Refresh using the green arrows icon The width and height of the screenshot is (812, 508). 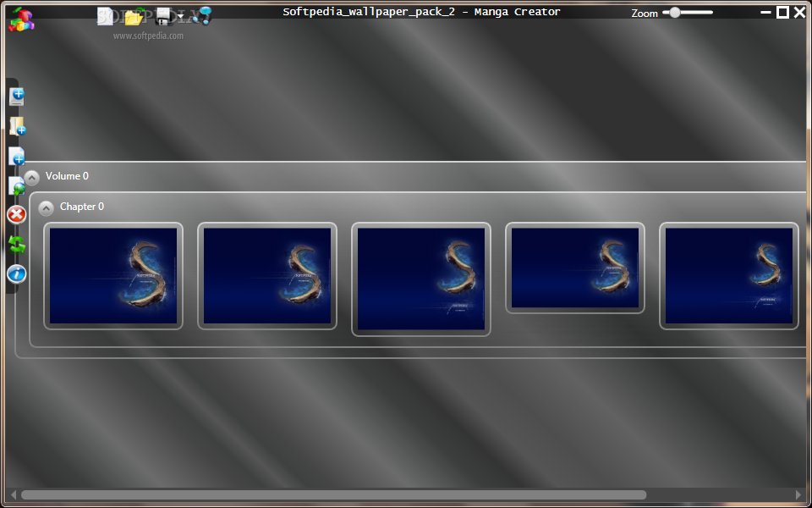17,244
